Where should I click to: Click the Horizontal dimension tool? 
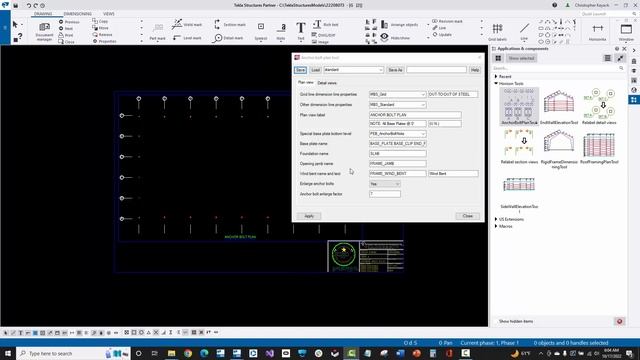598,31
